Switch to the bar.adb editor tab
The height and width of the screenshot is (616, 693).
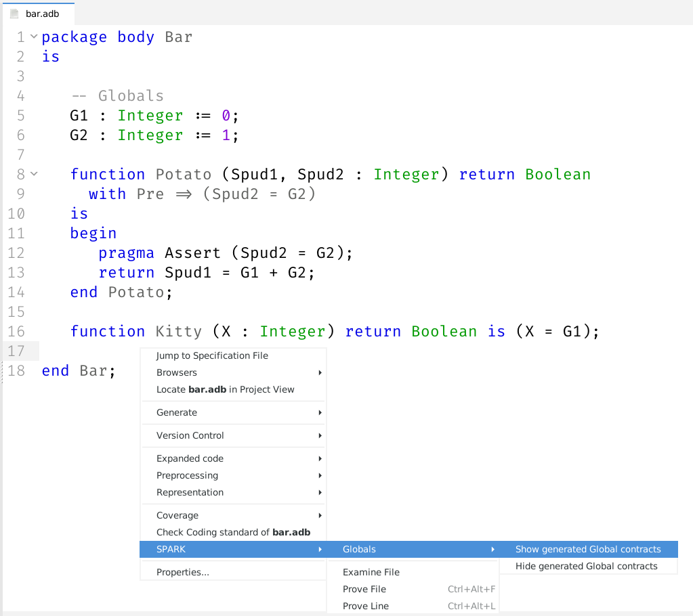tap(42, 14)
